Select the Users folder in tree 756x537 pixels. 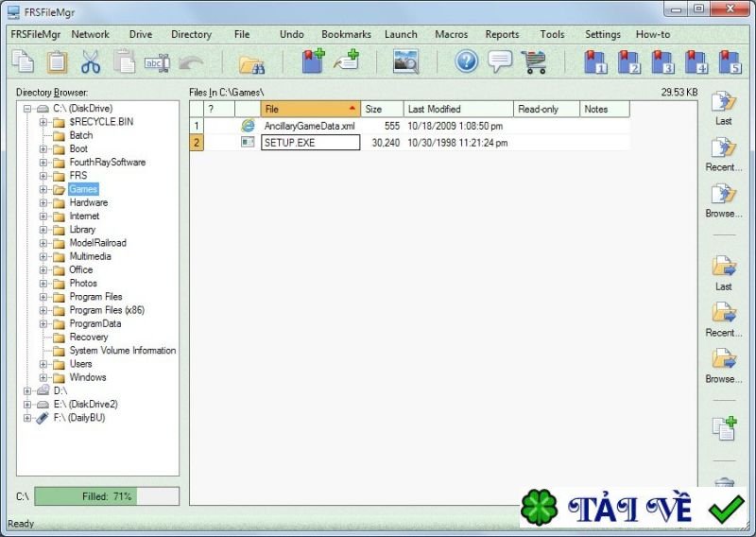point(80,364)
